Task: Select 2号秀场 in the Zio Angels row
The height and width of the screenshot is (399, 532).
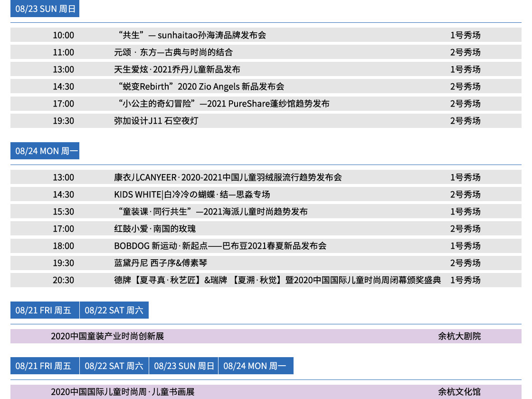Action: pyautogui.click(x=465, y=87)
